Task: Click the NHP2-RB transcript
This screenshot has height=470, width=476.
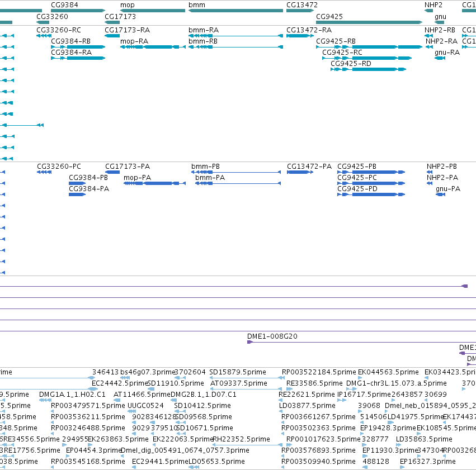Action: [428, 36]
